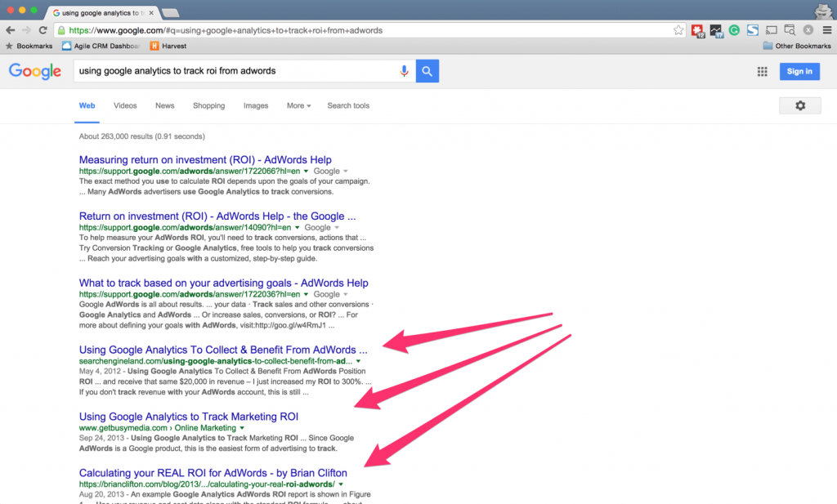
Task: Open 'Using Google Analytics To Collect & Benefit' result
Action: 223,350
